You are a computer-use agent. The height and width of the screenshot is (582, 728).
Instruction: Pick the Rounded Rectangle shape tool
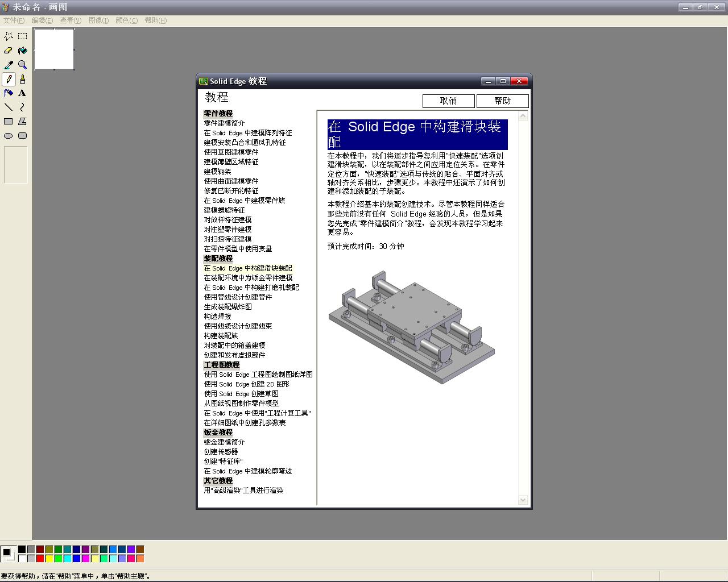point(23,136)
